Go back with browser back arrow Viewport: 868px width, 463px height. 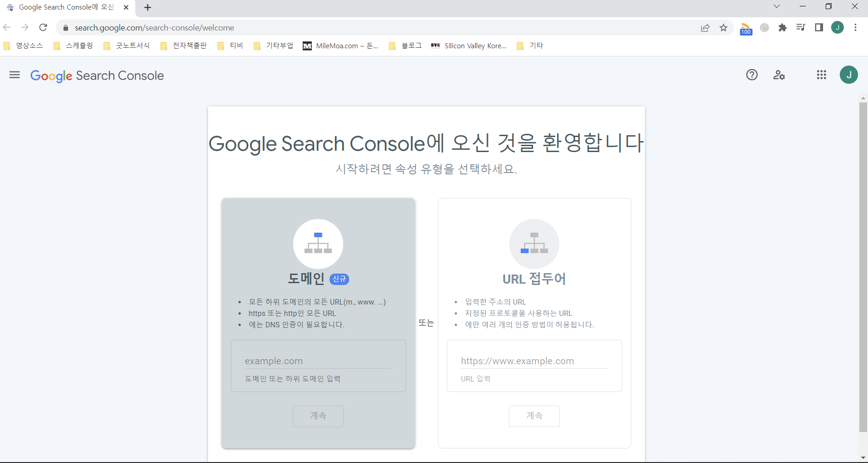tap(7, 28)
